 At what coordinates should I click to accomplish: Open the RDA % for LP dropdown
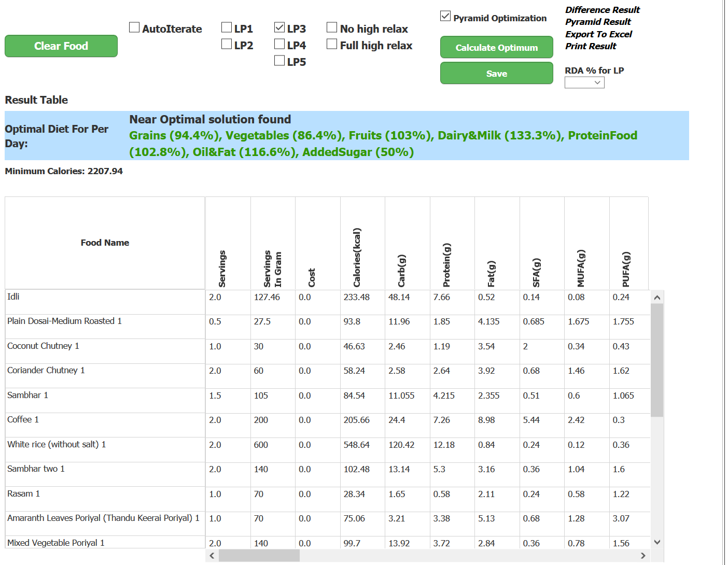click(x=584, y=82)
